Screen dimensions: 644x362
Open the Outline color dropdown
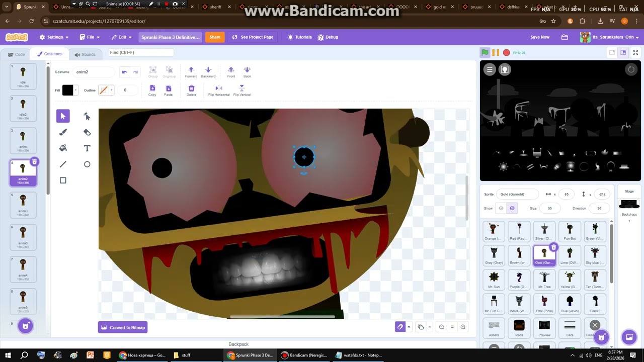click(112, 90)
